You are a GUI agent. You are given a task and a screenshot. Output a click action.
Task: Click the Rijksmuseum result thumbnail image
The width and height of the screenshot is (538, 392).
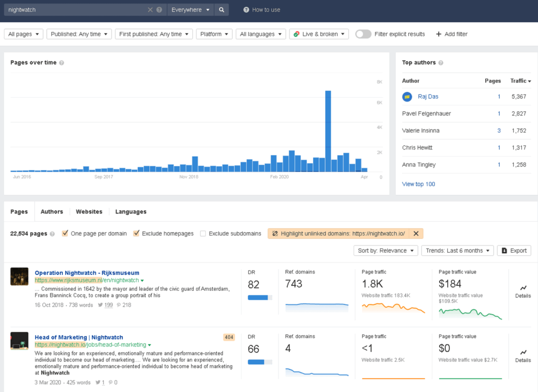[x=19, y=276]
